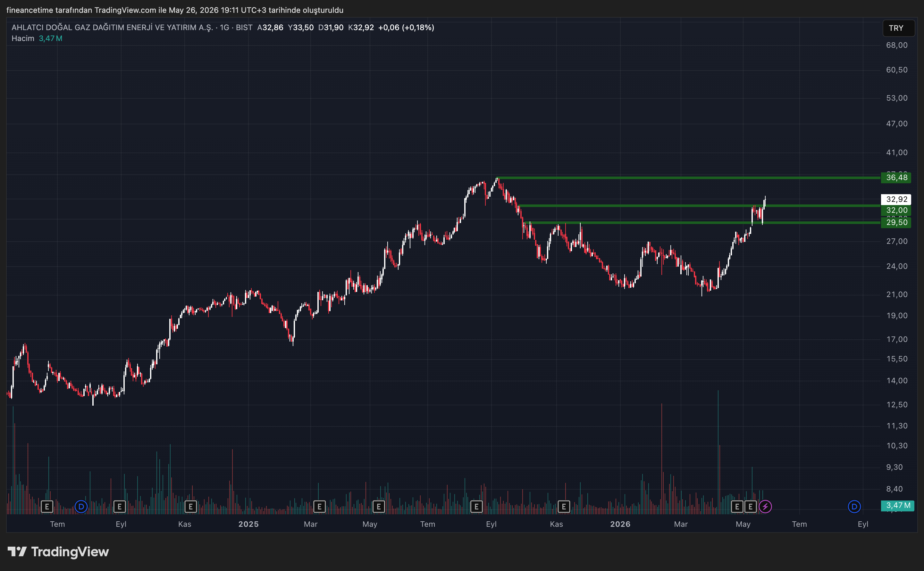Click the 2025 year label on time axis
This screenshot has width=924, height=571.
[248, 524]
